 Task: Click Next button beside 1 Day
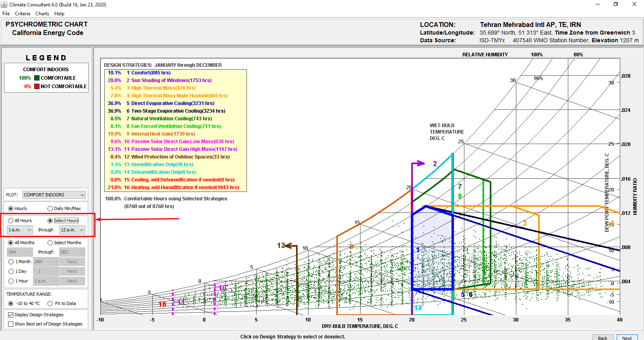click(72, 271)
